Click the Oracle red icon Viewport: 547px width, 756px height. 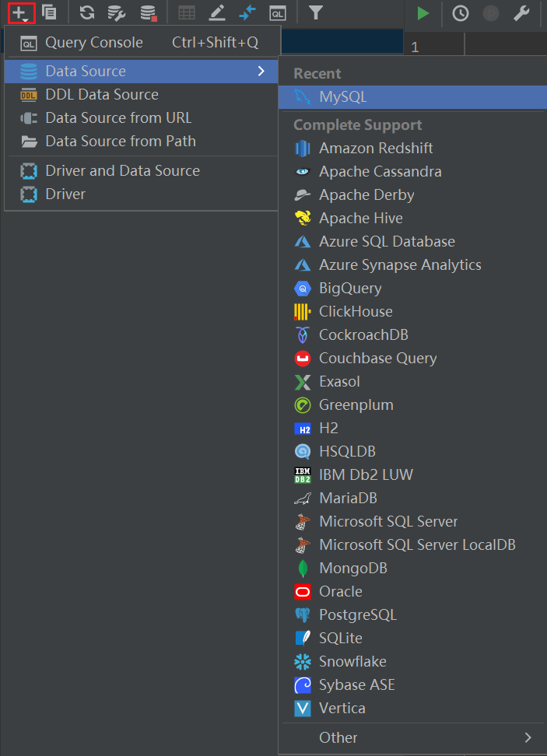(x=303, y=592)
